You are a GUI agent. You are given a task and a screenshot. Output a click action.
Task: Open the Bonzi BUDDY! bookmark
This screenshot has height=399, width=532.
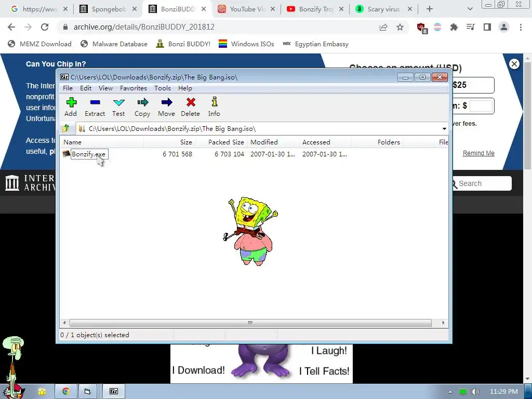coord(183,44)
